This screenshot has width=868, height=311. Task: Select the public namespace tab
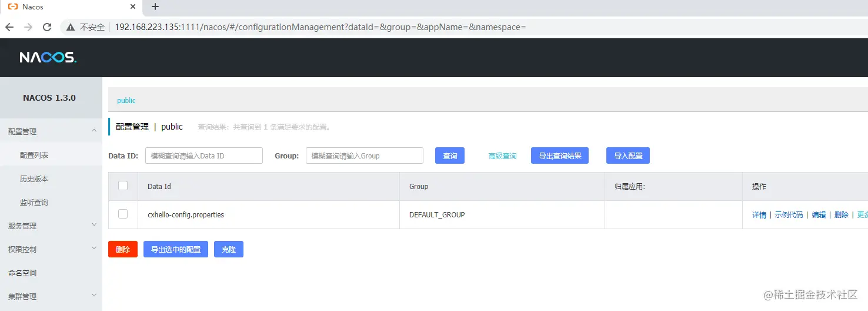(126, 101)
